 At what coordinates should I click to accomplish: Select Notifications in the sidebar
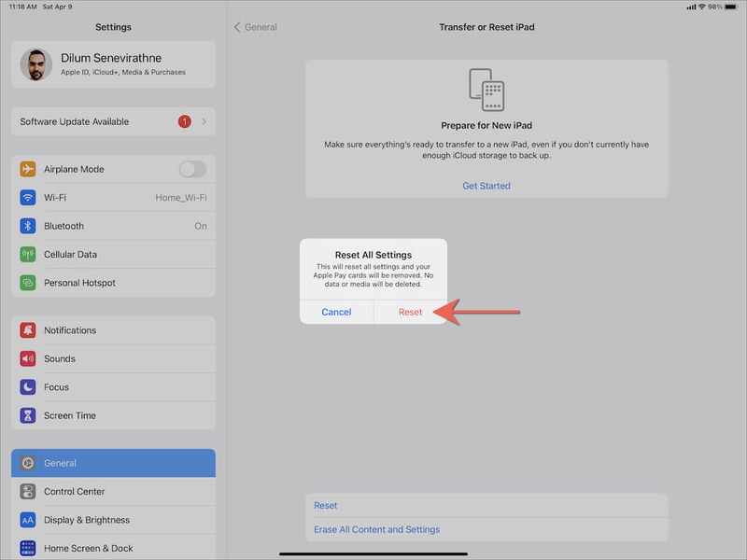click(x=113, y=330)
